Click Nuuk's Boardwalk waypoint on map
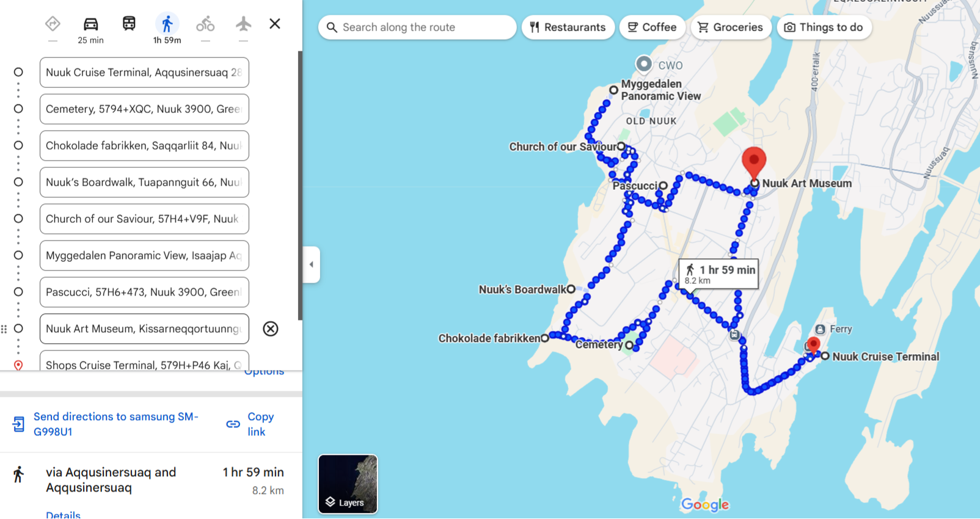Screen dimensions: 980x519 (x=571, y=289)
